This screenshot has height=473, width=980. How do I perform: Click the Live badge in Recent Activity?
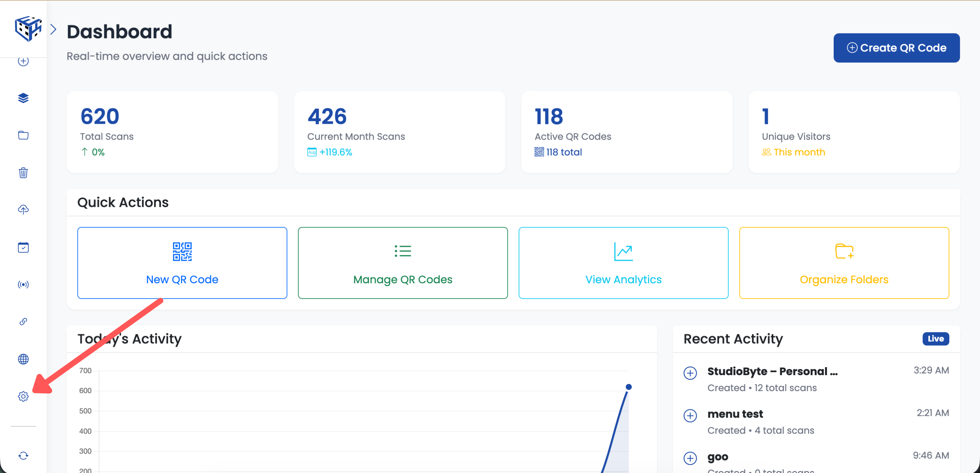coord(936,339)
